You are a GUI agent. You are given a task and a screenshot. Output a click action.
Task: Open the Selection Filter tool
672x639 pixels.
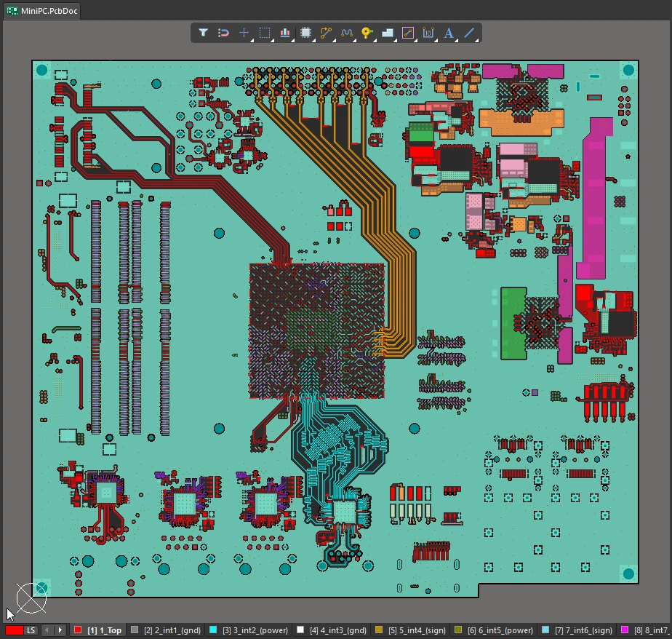[204, 33]
